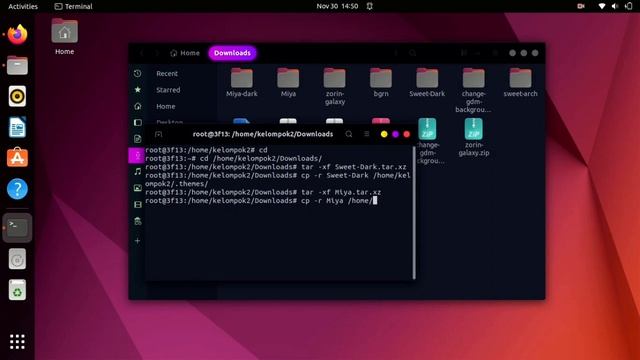
Task: Select the Downloads path bar button
Action: pos(232,53)
